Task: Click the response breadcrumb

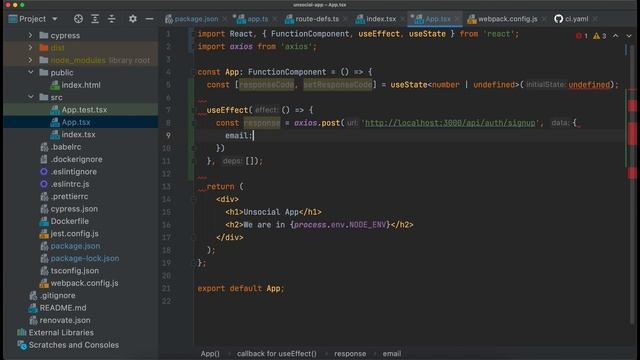Action: point(350,353)
